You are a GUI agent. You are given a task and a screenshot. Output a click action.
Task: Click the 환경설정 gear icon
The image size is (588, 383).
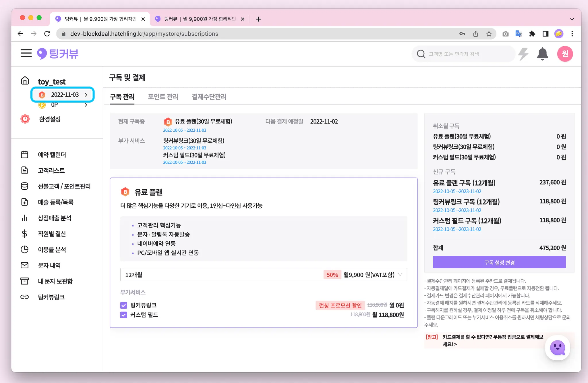coord(25,119)
